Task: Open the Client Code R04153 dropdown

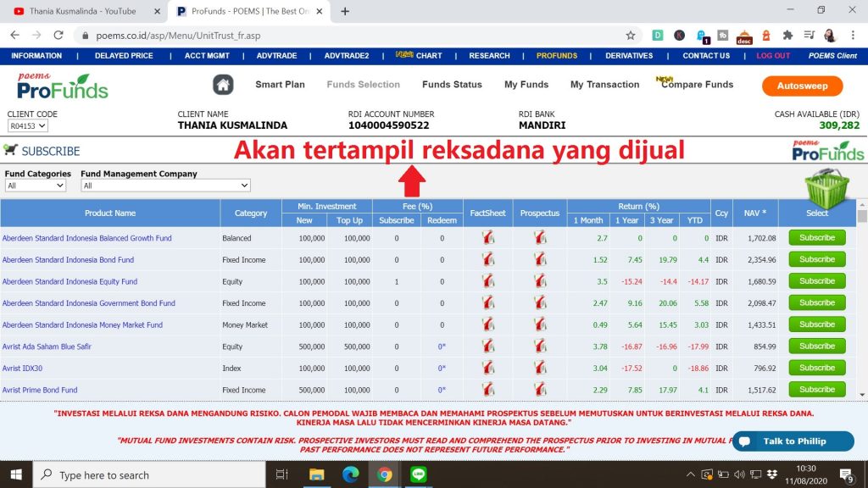Action: (27, 125)
